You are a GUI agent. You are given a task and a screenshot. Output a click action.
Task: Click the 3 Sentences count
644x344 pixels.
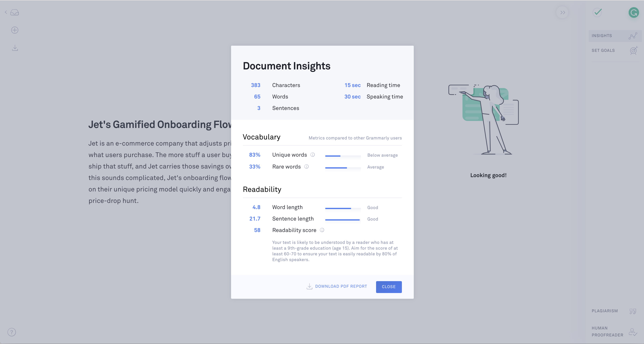point(259,108)
